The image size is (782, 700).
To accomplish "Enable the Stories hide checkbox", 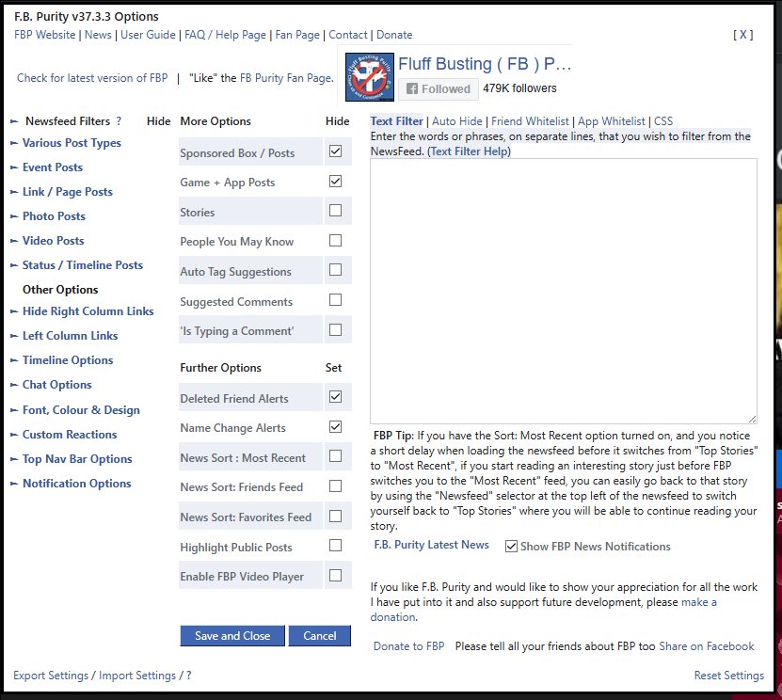I will (336, 211).
